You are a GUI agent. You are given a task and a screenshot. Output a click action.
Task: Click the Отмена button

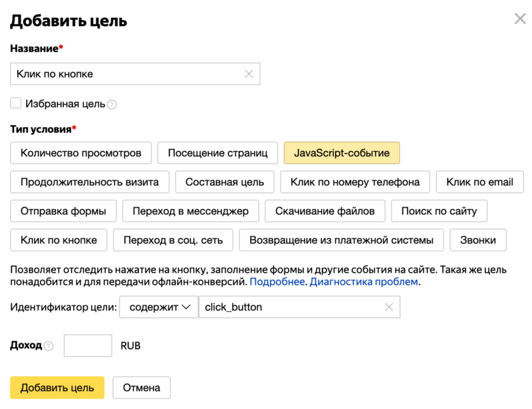[141, 388]
